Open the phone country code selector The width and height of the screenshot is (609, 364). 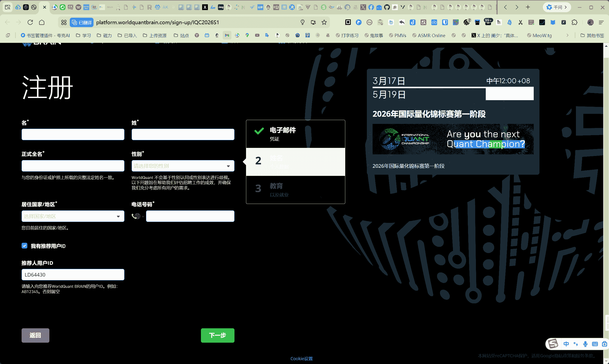coord(138,216)
